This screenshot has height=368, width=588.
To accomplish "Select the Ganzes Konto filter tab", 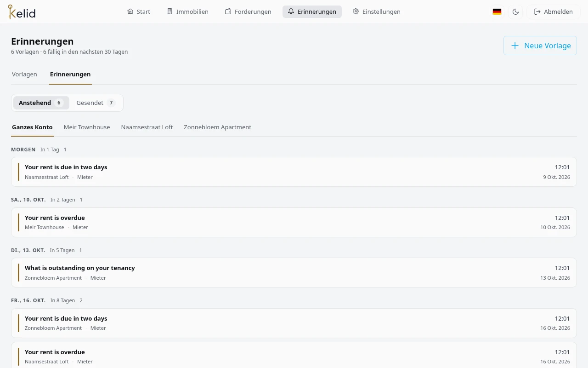I will point(32,127).
